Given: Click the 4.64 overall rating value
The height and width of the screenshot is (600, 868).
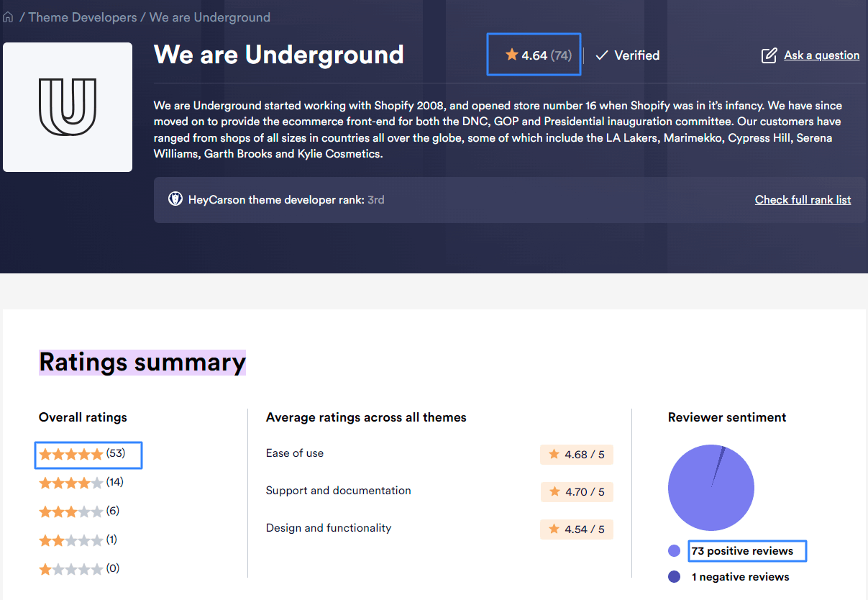Looking at the screenshot, I should (534, 55).
